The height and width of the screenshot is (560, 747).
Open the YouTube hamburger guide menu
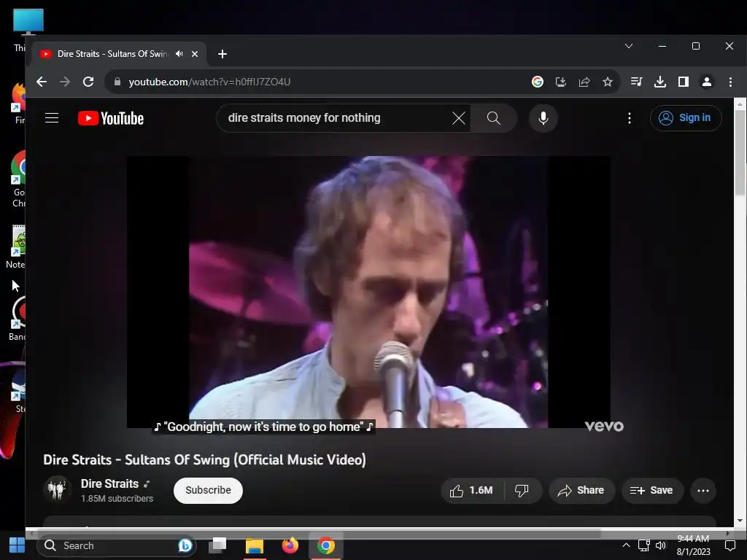(52, 118)
